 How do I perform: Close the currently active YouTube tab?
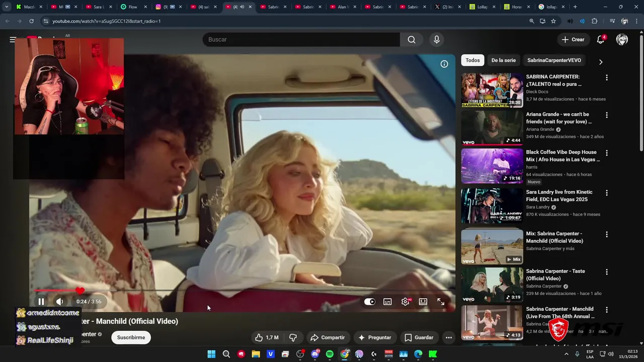pos(250,7)
